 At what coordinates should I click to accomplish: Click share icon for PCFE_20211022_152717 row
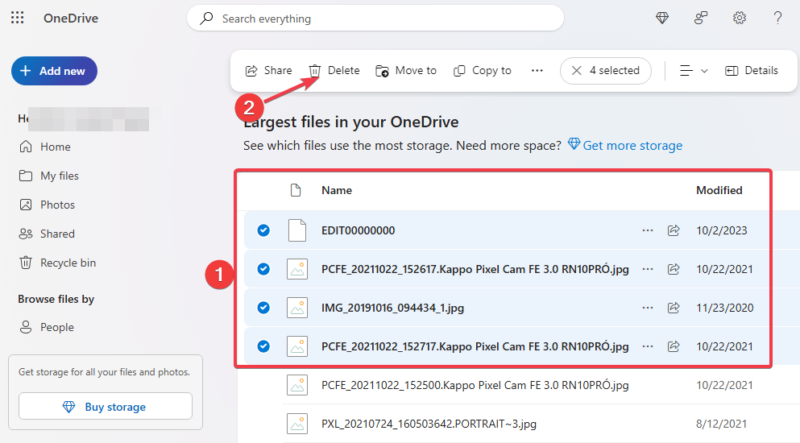[673, 347]
